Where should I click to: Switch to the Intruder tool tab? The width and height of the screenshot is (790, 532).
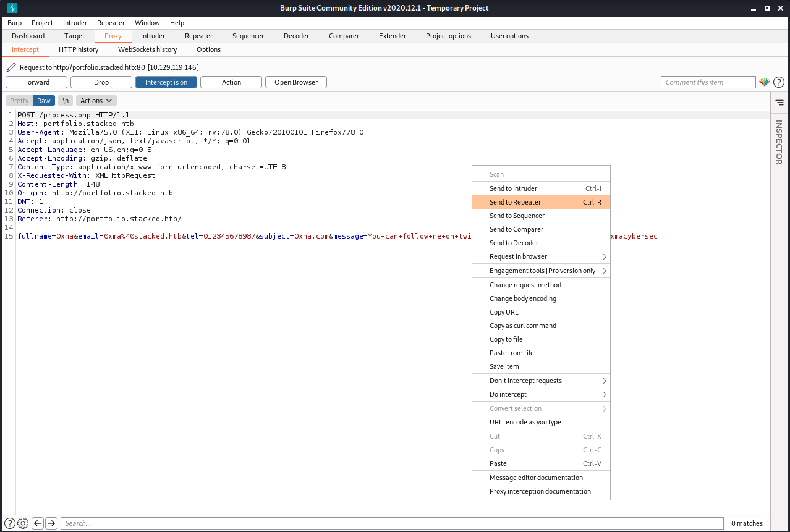(153, 36)
